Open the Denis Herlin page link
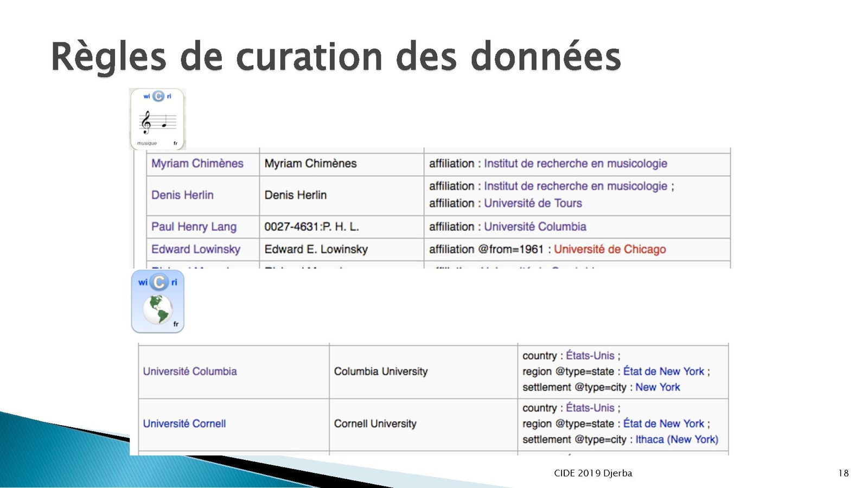The image size is (868, 488). coord(182,195)
